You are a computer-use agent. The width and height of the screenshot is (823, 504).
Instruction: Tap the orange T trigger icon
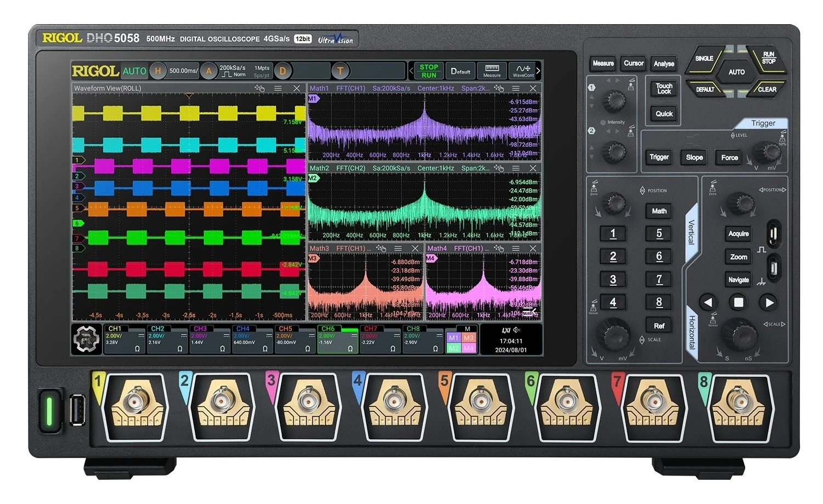pos(340,71)
